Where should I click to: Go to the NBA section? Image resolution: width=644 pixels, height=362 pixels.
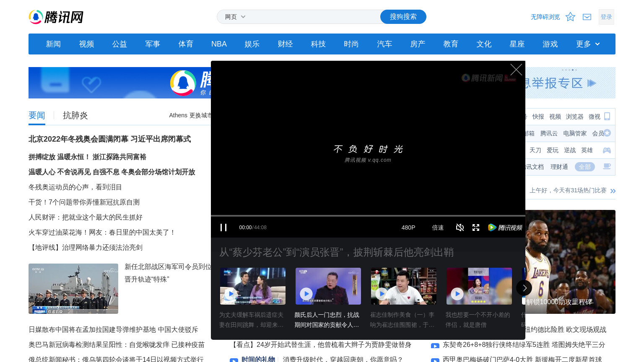pyautogui.click(x=219, y=44)
